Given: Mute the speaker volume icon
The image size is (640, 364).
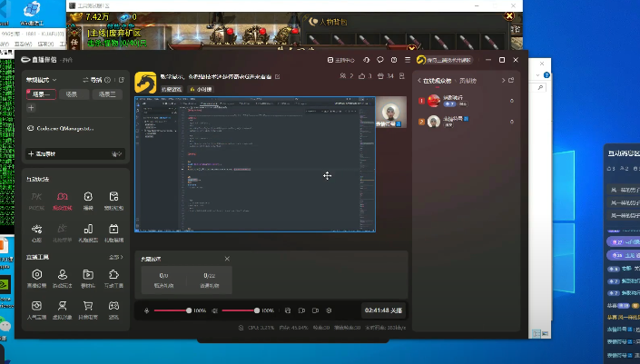Looking at the screenshot, I should pos(215,310).
